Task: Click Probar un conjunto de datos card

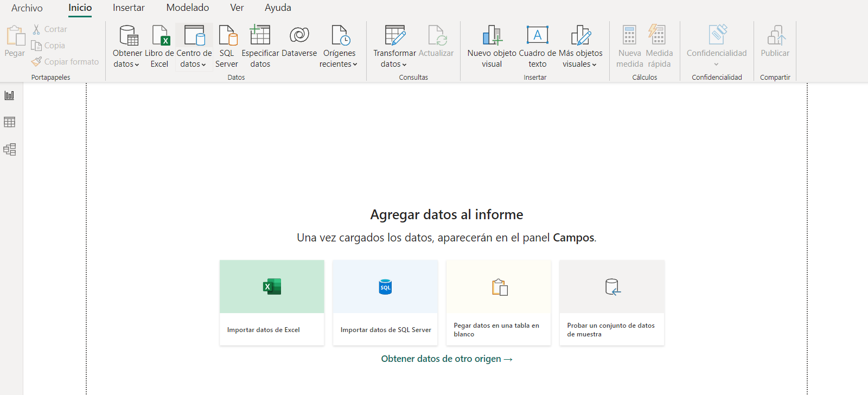Action: (612, 303)
